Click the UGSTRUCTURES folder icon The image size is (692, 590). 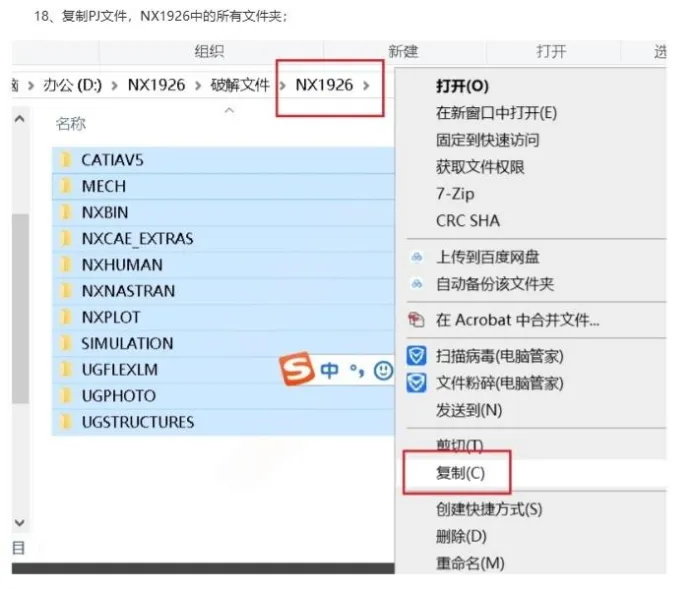66,421
